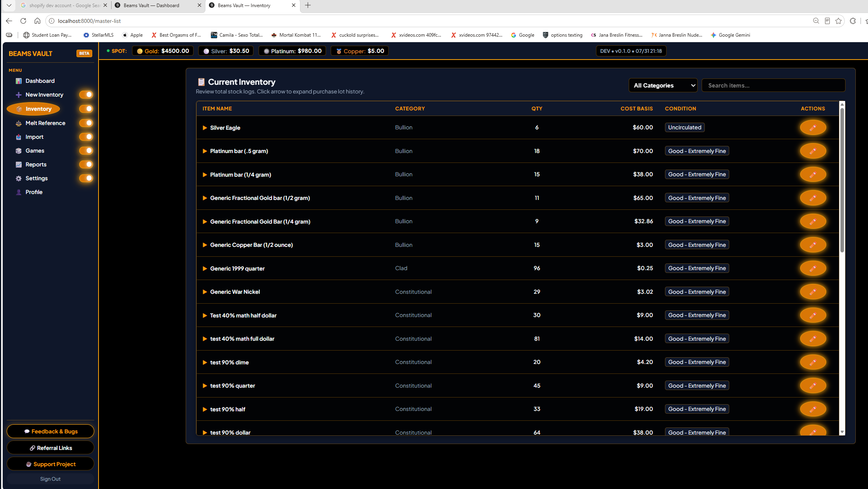Viewport: 868px width, 489px height.
Task: Go to browser home icon
Action: pyautogui.click(x=37, y=21)
